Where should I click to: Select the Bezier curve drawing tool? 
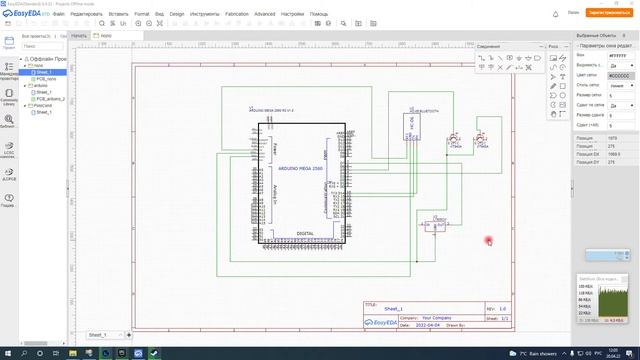553,67
